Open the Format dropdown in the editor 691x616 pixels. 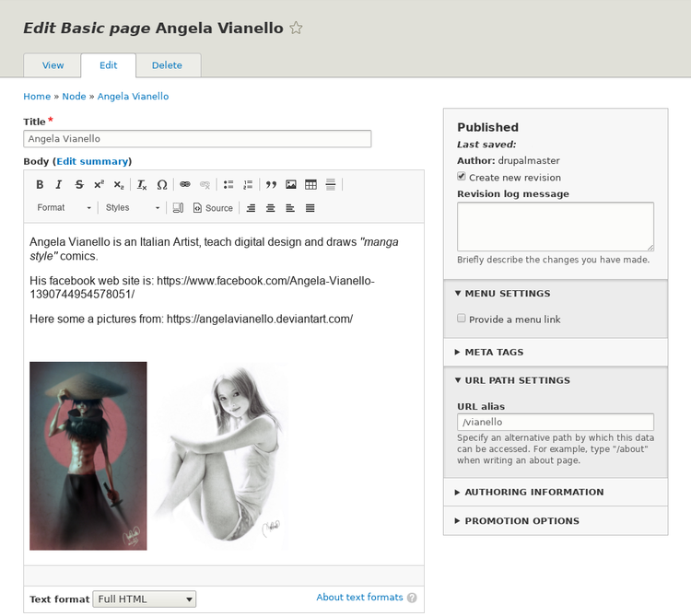[x=64, y=208]
